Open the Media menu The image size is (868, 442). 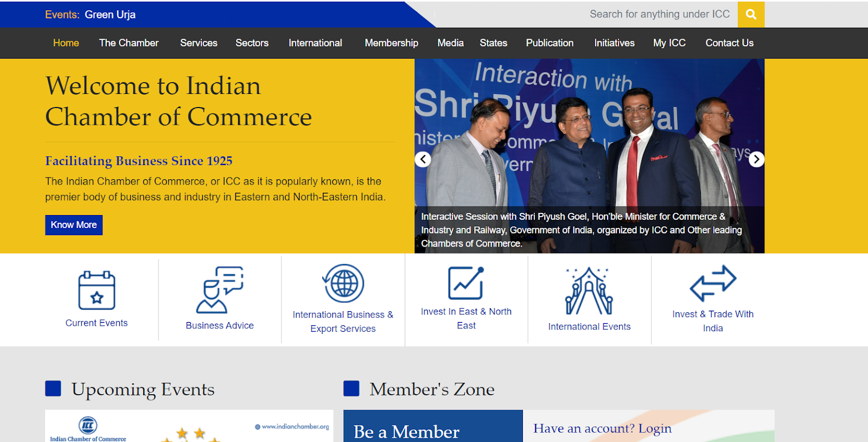pos(450,43)
